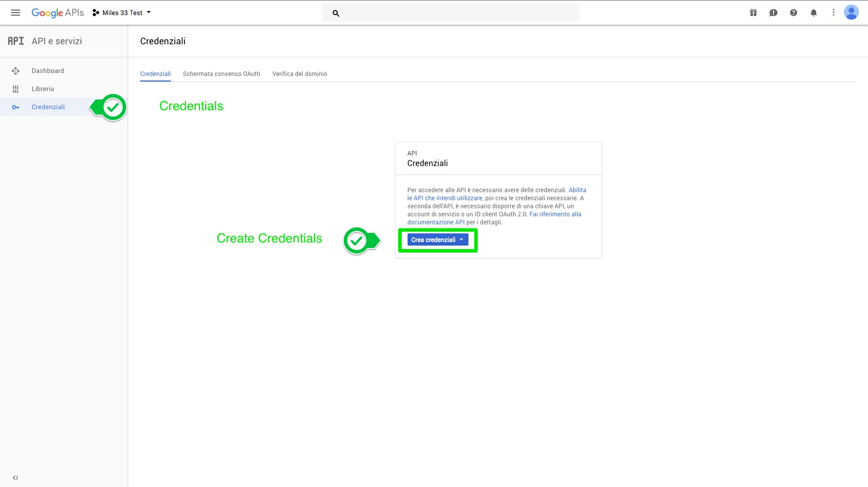Follow the Abilita le API link
Image resolution: width=868 pixels, height=487 pixels.
click(577, 190)
